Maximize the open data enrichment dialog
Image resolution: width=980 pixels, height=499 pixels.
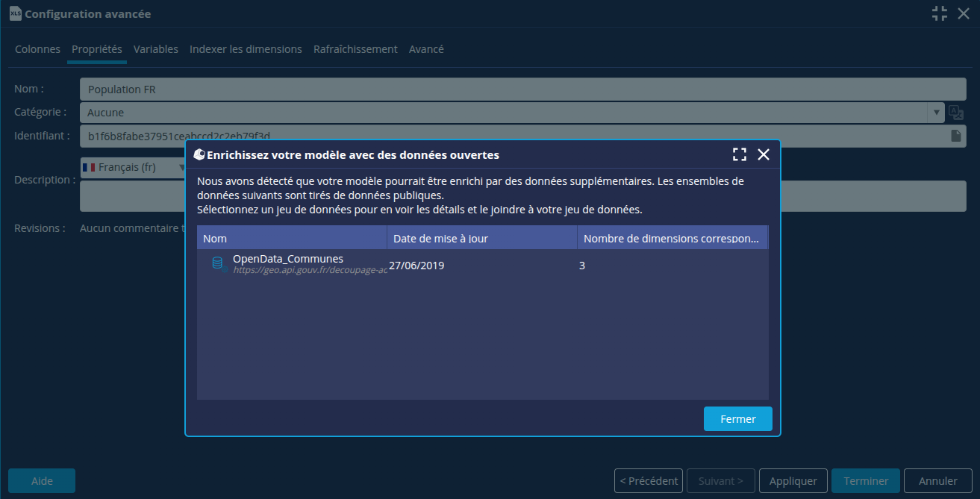740,154
